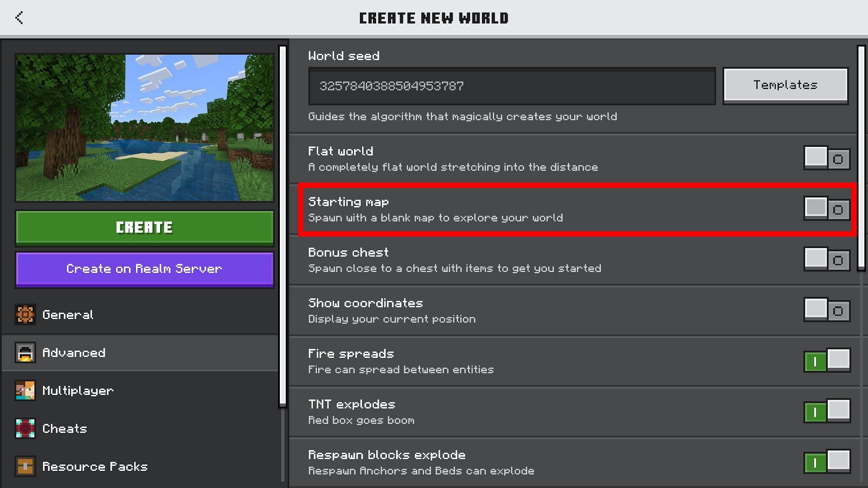
Task: Open the Multiplayer settings icon
Action: click(x=24, y=390)
